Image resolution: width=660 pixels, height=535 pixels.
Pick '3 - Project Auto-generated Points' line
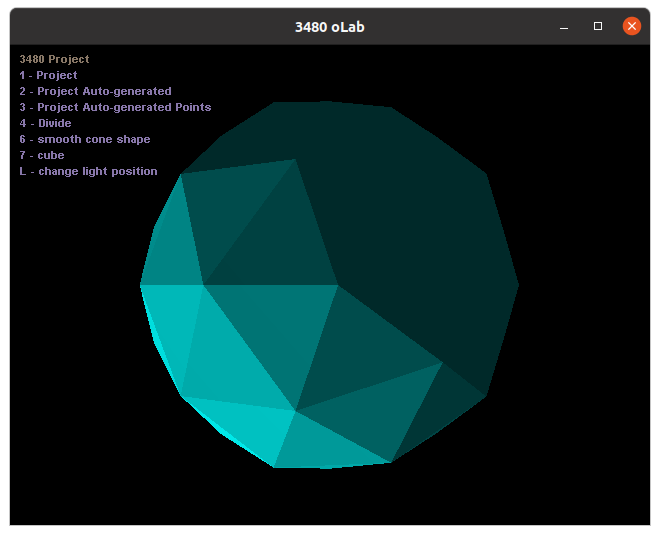[x=115, y=107]
